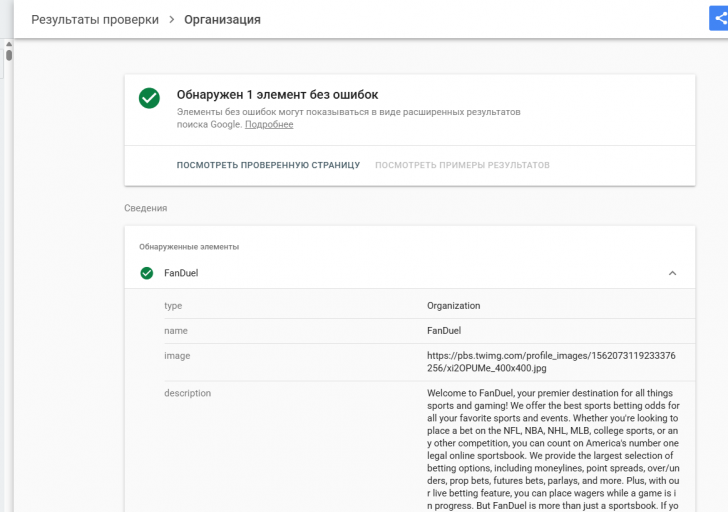Go back to Результаты проверки breadcrumb
This screenshot has height=512, width=728.
95,19
